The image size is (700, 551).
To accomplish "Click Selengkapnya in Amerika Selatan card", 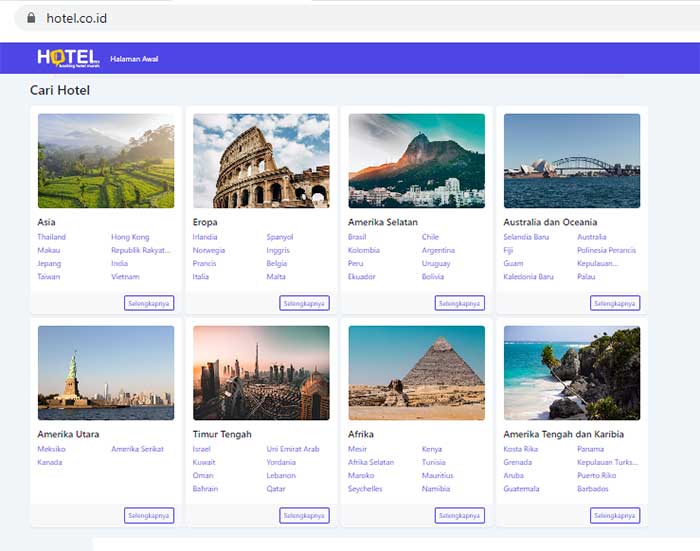I will [x=460, y=303].
